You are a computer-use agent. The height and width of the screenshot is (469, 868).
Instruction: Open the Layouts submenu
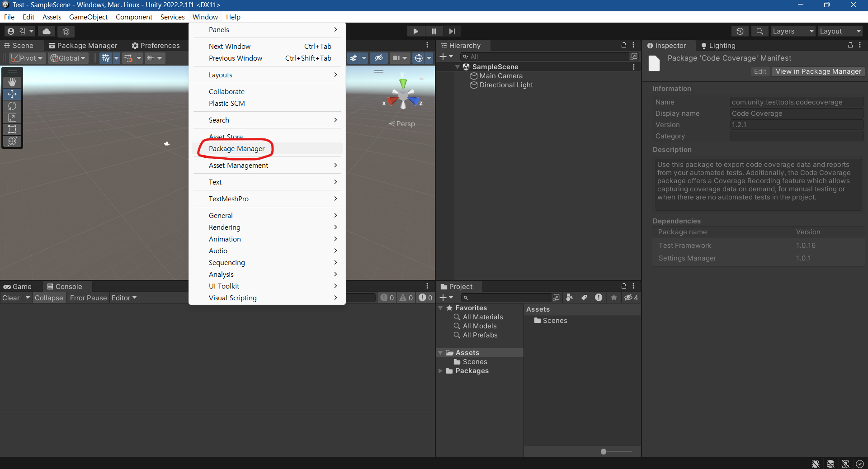pyautogui.click(x=267, y=75)
